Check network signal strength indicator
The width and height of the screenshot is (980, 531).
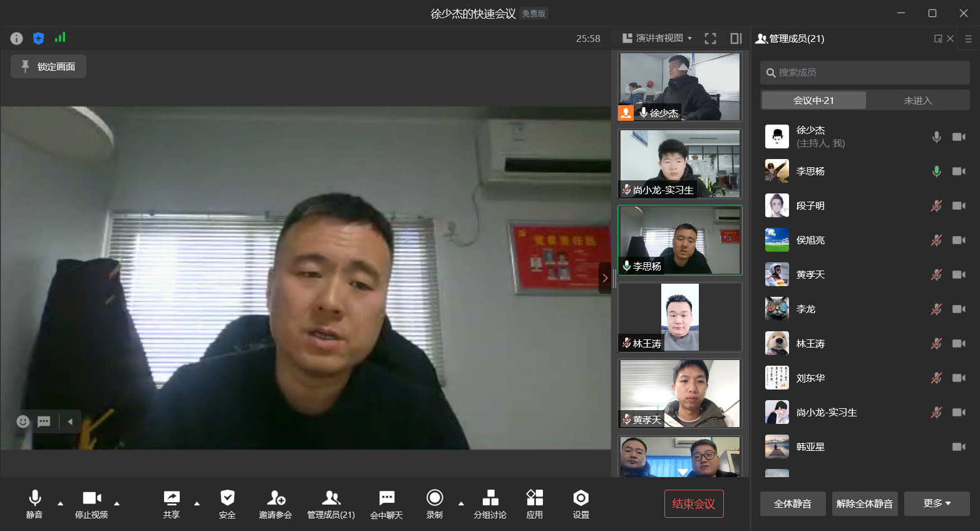click(x=60, y=38)
